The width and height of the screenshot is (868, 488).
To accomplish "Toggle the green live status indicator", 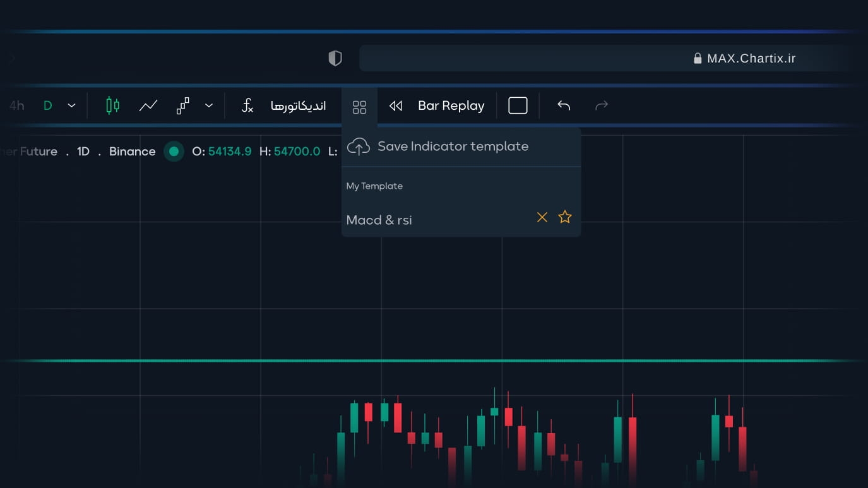I will (174, 152).
